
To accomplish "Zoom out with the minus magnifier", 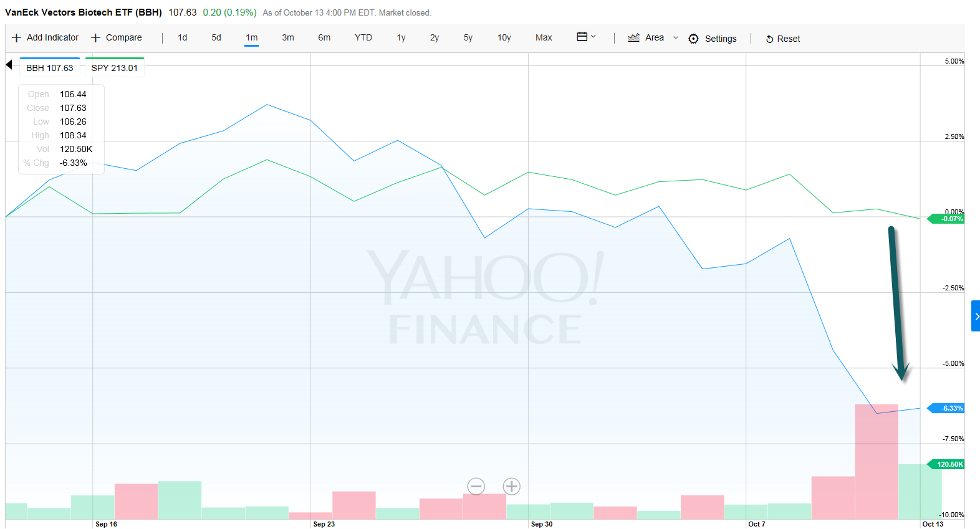I will (x=476, y=486).
